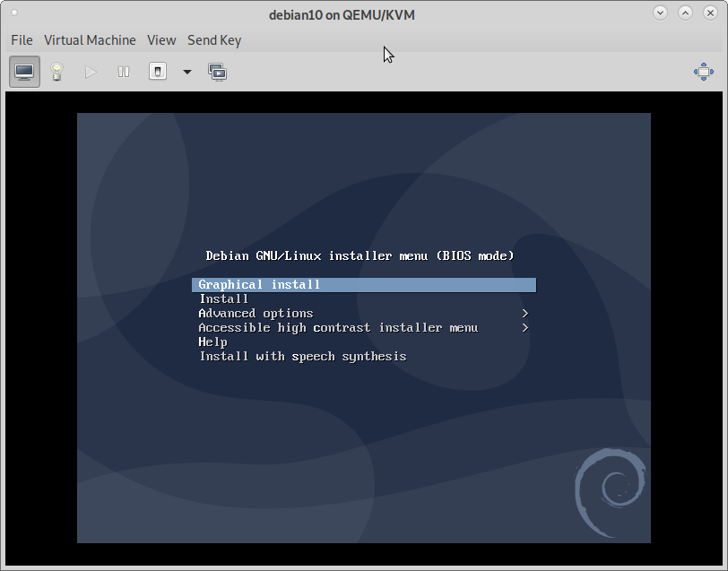This screenshot has height=571, width=728.
Task: Pause the virtual machine
Action: pyautogui.click(x=124, y=72)
